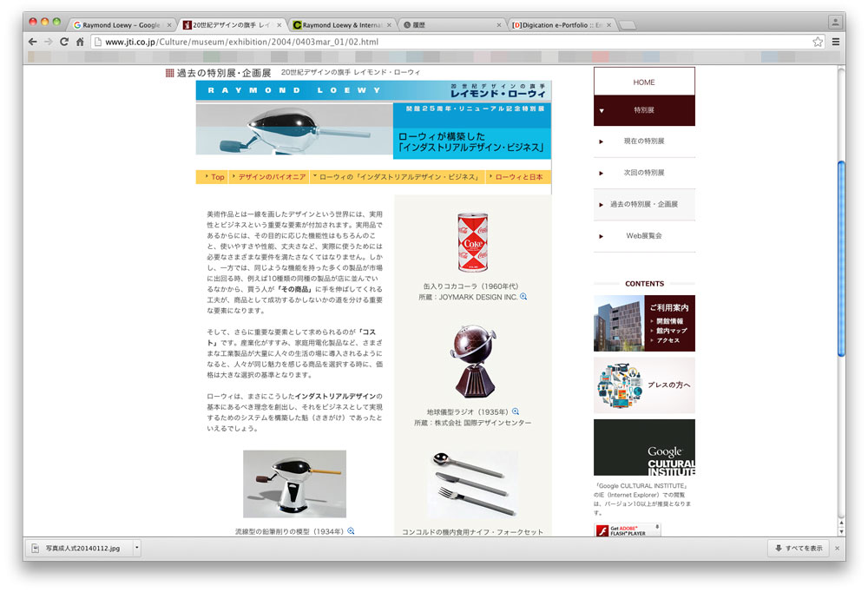The width and height of the screenshot is (868, 592).
Task: Go to the browser Home page icon
Action: pos(80,42)
